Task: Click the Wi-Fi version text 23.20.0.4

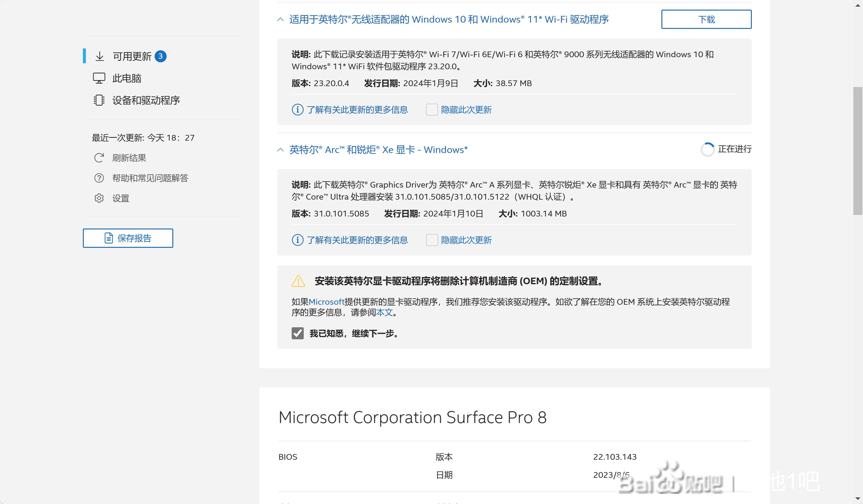Action: tap(331, 83)
